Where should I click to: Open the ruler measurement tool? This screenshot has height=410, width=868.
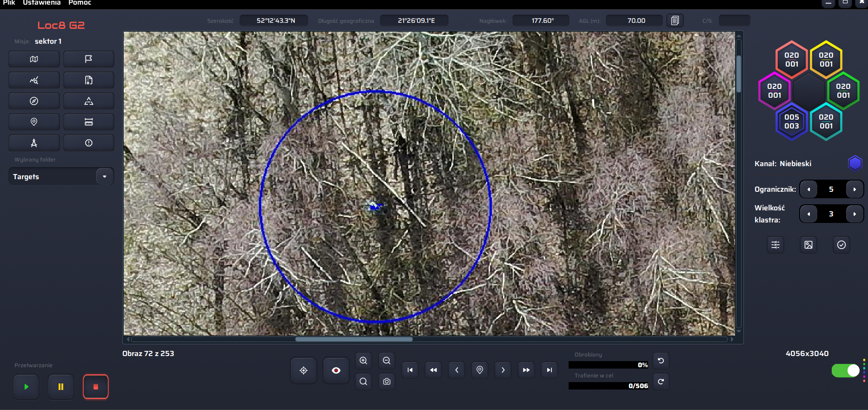point(88,122)
